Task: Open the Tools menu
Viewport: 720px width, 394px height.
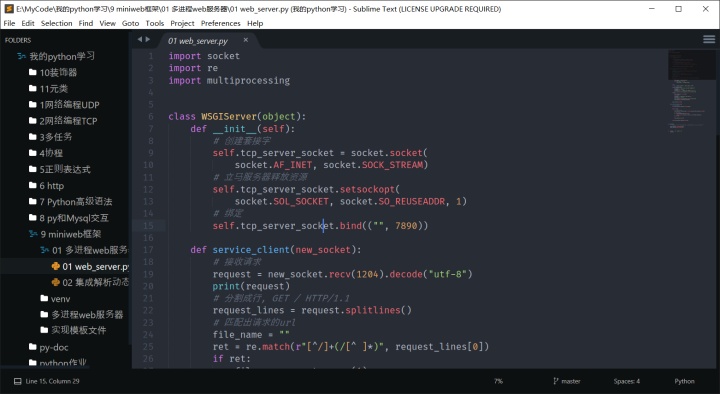Action: pos(155,23)
